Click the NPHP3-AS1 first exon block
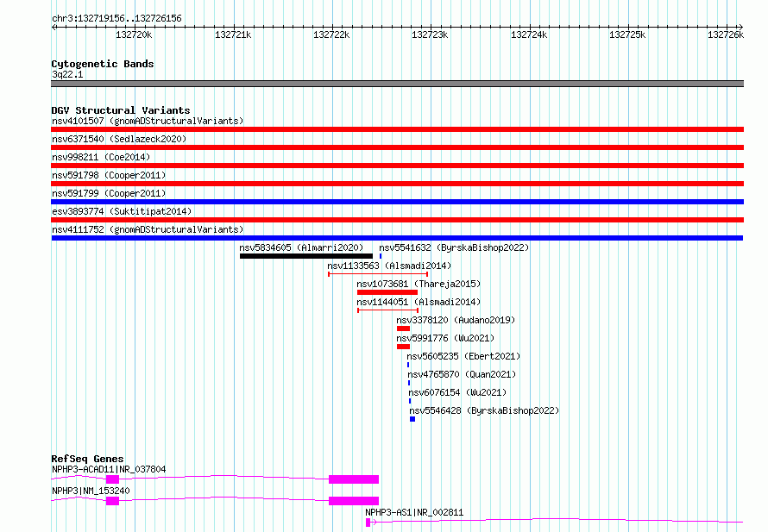Viewport: 768px width, 532px height. (368, 523)
